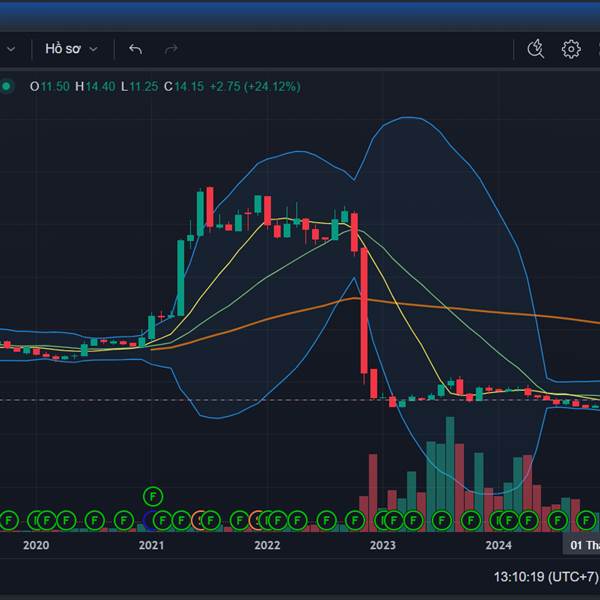Open the Hồ sơ dropdown menu
600x600 pixels.
click(71, 49)
